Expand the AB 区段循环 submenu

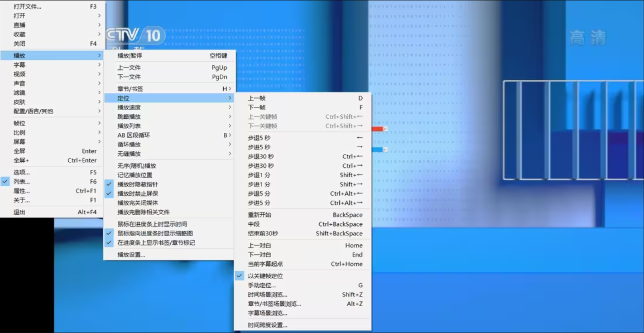[169, 135]
